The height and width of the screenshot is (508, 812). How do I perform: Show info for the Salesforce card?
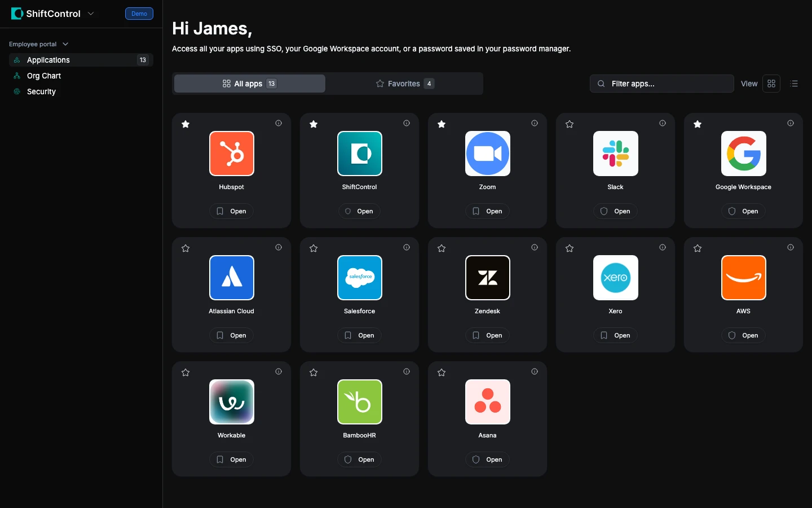click(x=407, y=247)
